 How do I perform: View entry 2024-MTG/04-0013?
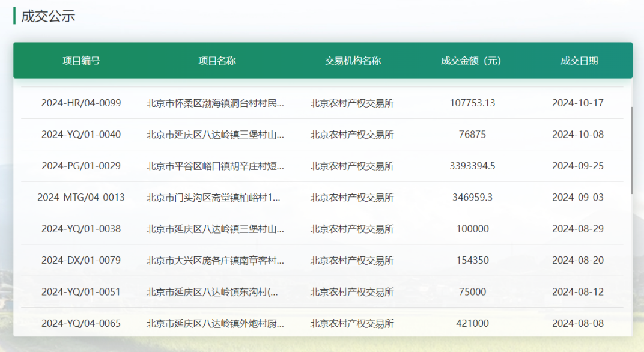click(80, 197)
